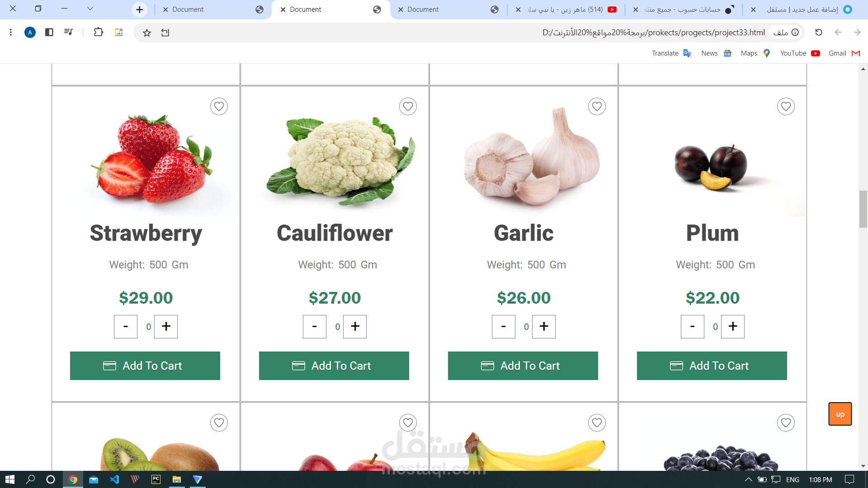Add Garlic to cart
This screenshot has width=868, height=488.
(523, 366)
